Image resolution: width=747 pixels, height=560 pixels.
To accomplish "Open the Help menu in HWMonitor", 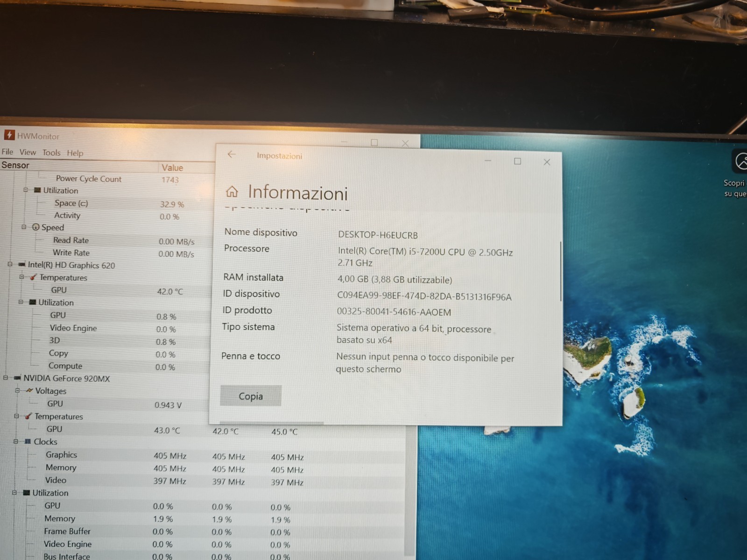I will click(75, 153).
